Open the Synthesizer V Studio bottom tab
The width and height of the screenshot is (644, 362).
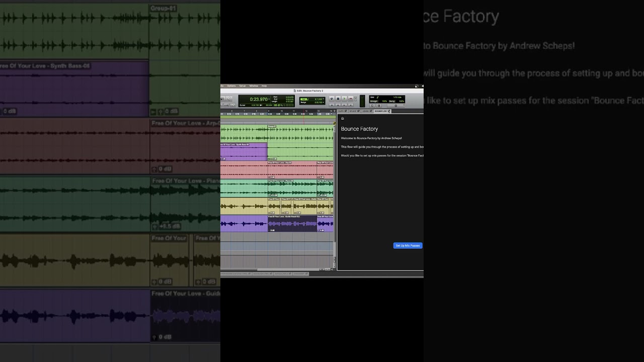click(x=236, y=274)
